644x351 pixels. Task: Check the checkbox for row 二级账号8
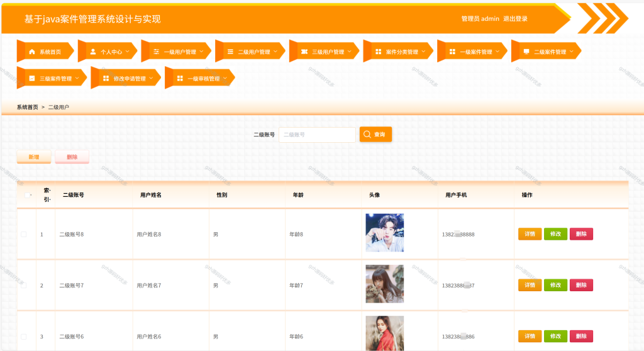[23, 234]
